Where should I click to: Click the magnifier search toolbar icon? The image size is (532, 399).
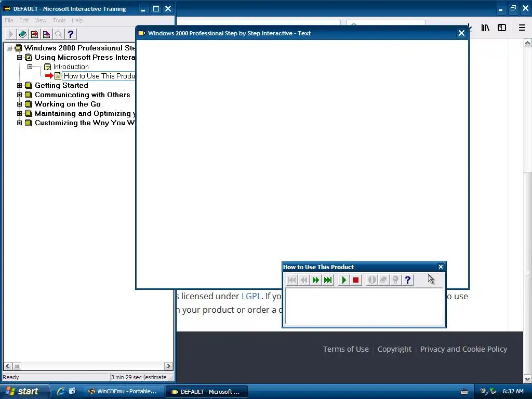pyautogui.click(x=58, y=34)
